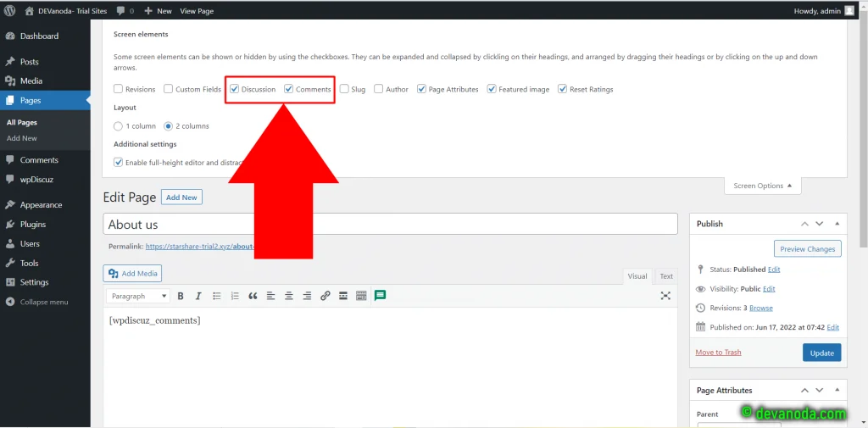Open the Howdy, admin account menu
This screenshot has width=868, height=428.
coord(824,10)
